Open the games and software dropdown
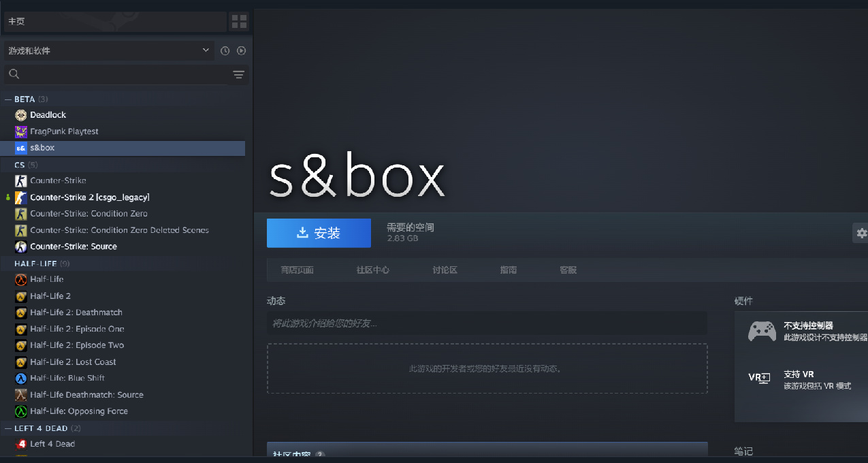The image size is (868, 463). (110, 50)
